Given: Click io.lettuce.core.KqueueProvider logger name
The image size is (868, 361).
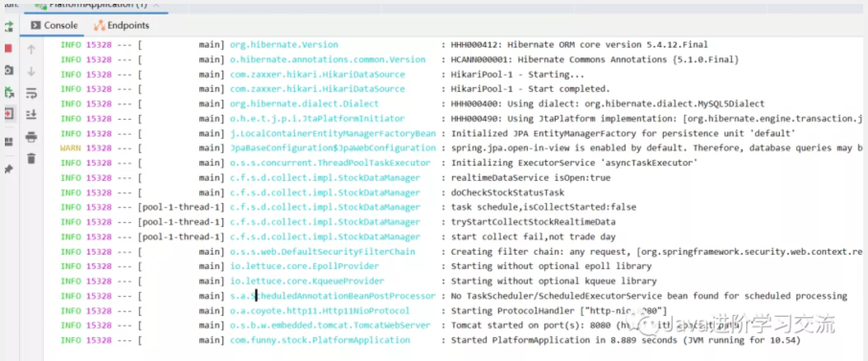Looking at the screenshot, I should point(307,282).
